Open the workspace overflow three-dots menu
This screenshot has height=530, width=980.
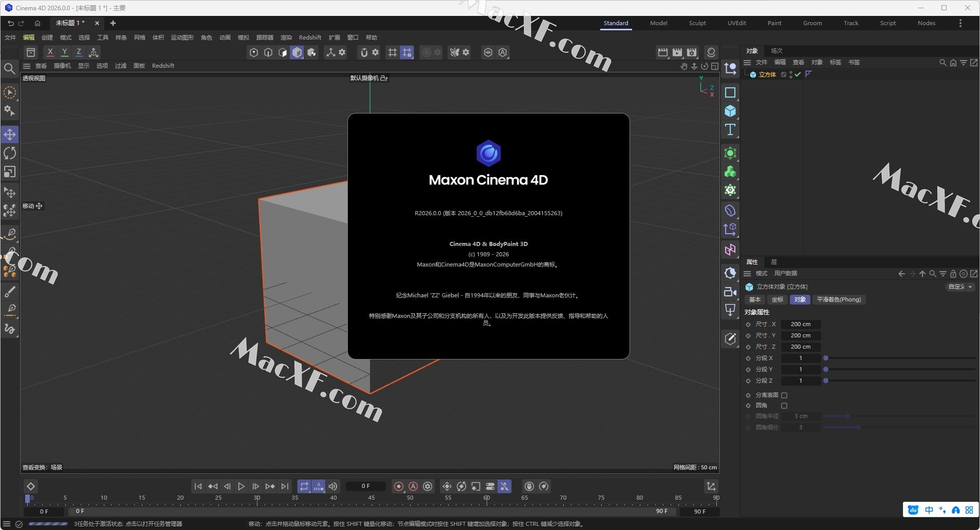tap(960, 23)
